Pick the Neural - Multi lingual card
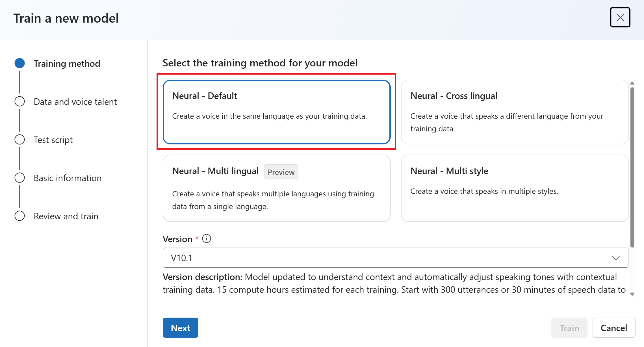 276,188
